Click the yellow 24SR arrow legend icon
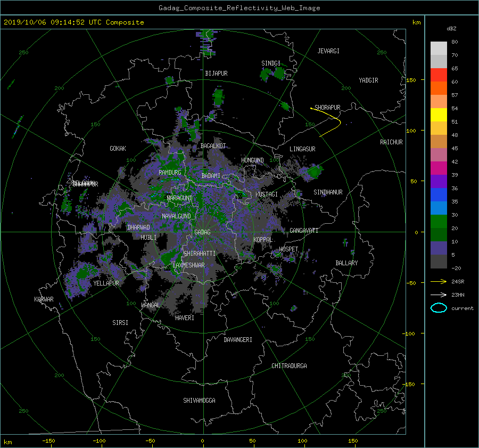Viewport: 479px width, 448px height. coord(439,281)
